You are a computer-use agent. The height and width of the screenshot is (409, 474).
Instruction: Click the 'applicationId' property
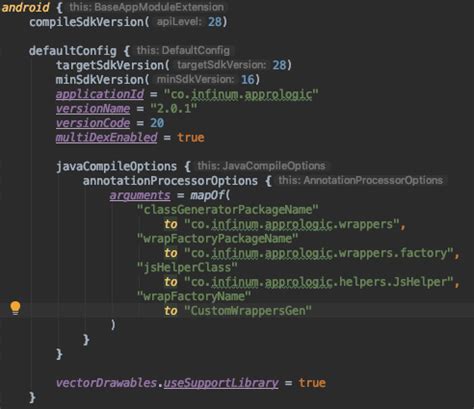point(100,94)
